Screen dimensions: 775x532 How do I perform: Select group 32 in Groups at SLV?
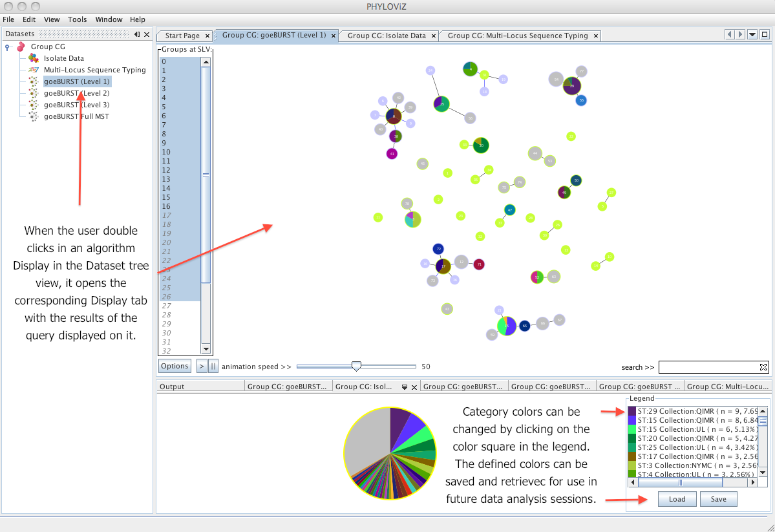(x=180, y=351)
